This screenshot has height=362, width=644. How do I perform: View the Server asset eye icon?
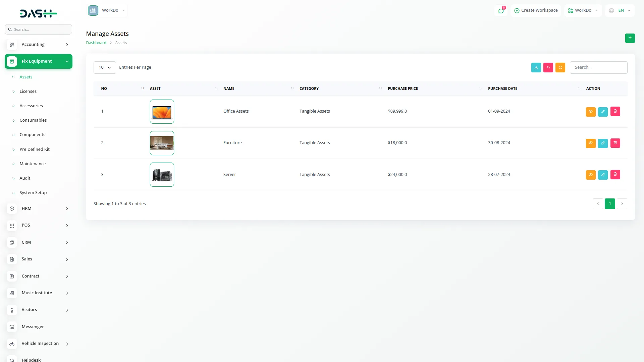590,175
